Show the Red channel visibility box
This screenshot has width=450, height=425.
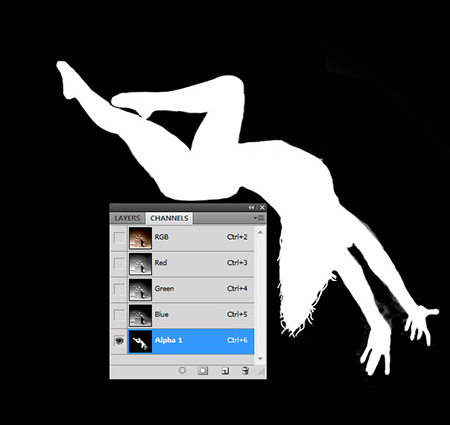click(119, 263)
